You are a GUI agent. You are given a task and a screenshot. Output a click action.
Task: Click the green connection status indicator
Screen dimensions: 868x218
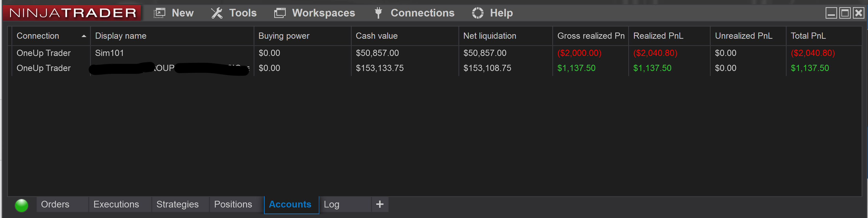(22, 205)
